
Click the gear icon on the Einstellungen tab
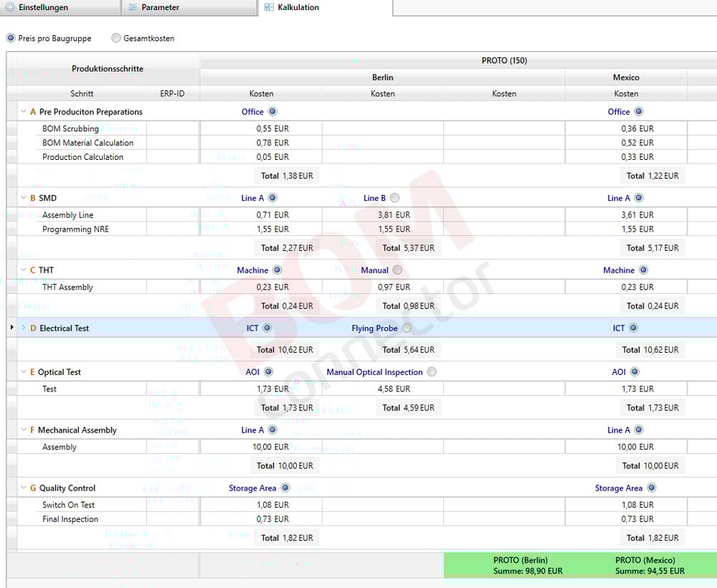tap(10, 8)
